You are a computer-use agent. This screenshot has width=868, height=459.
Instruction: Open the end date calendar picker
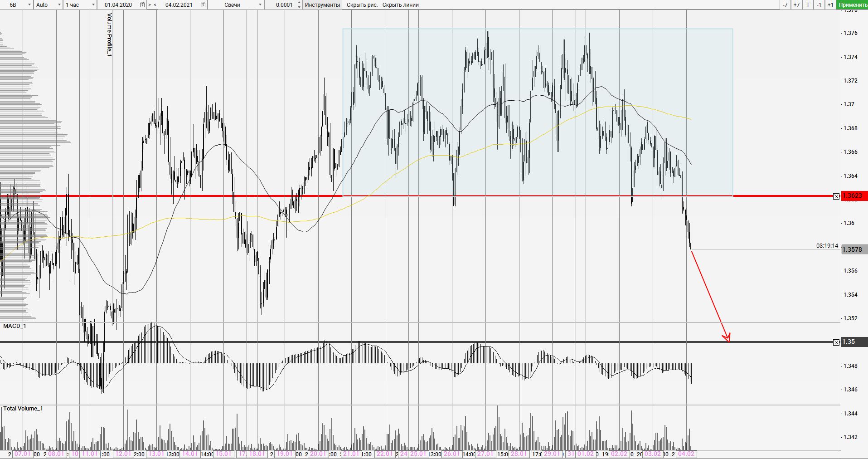point(203,5)
